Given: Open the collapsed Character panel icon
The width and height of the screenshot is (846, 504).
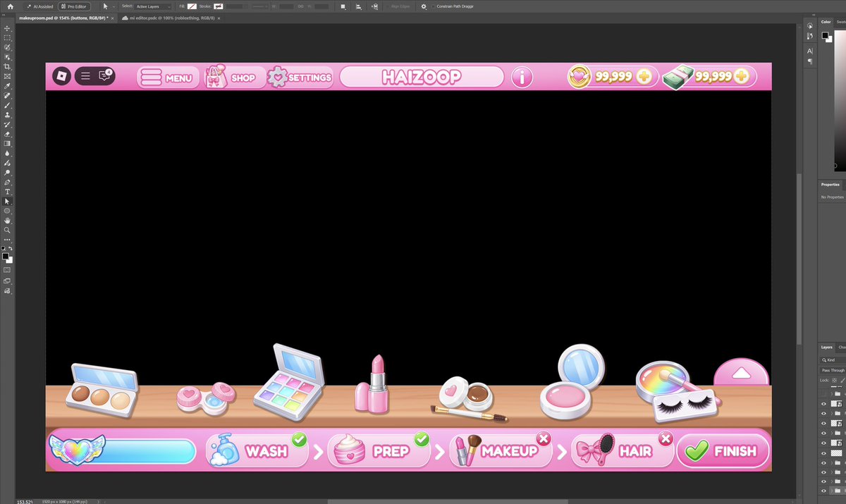Looking at the screenshot, I should point(809,51).
